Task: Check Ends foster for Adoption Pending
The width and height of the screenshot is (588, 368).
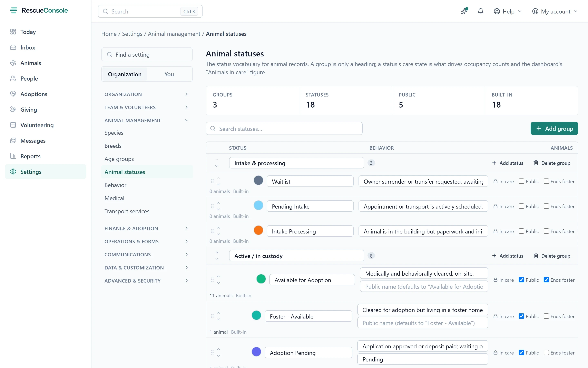Action: (x=546, y=352)
